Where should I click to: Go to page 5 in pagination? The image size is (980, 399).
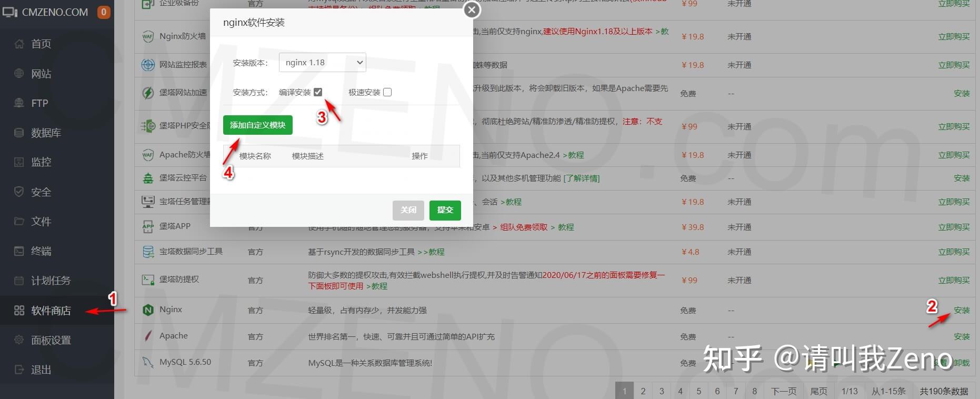point(699,391)
